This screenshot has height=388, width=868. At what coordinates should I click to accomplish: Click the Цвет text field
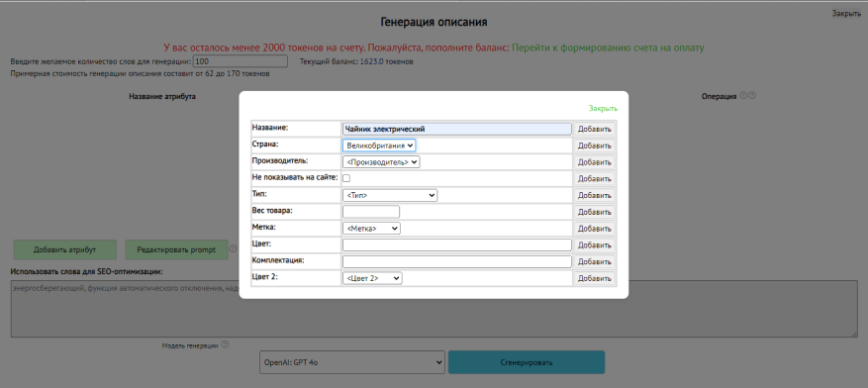pyautogui.click(x=456, y=245)
